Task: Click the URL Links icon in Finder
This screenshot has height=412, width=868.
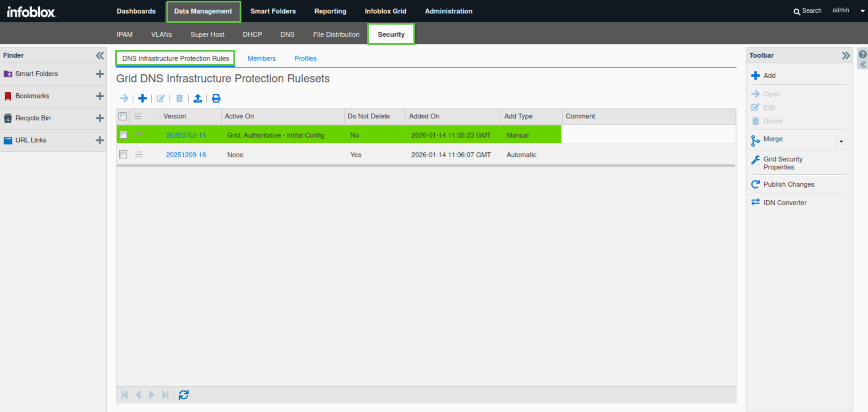Action: [x=8, y=140]
